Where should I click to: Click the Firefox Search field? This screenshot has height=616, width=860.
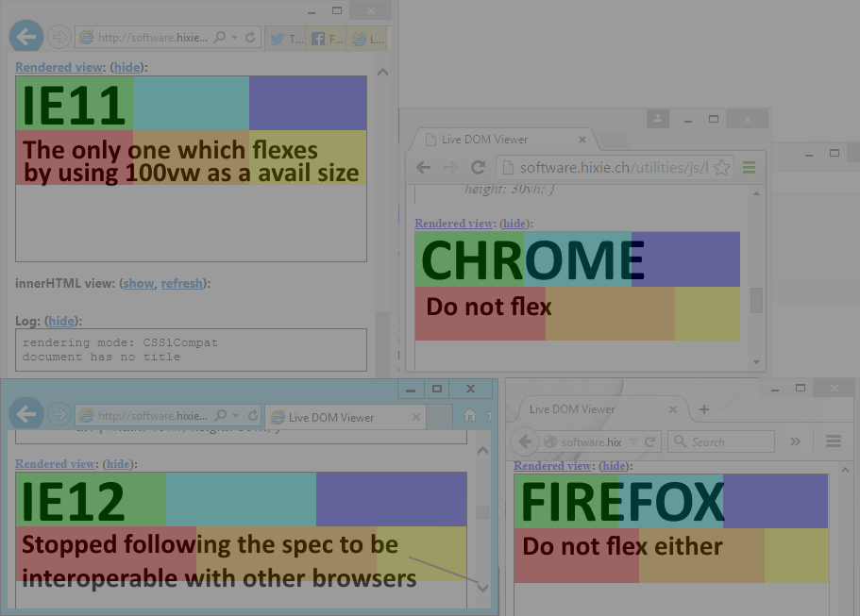[x=720, y=441]
